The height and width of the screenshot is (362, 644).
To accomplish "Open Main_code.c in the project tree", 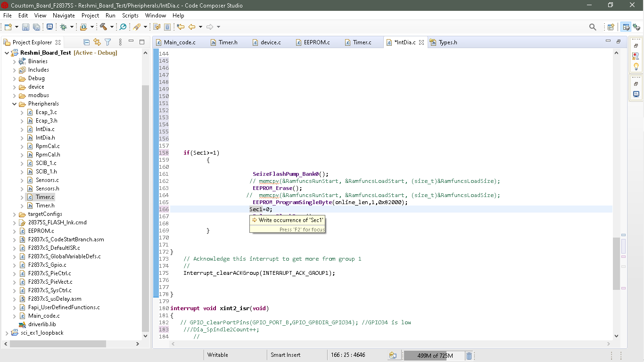I will [44, 316].
